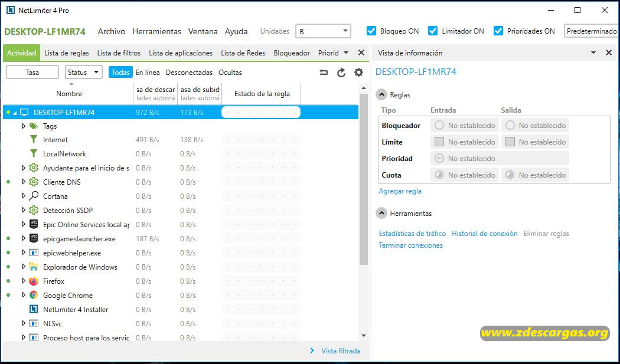
Task: Open the Activity view settings gear
Action: pyautogui.click(x=358, y=73)
